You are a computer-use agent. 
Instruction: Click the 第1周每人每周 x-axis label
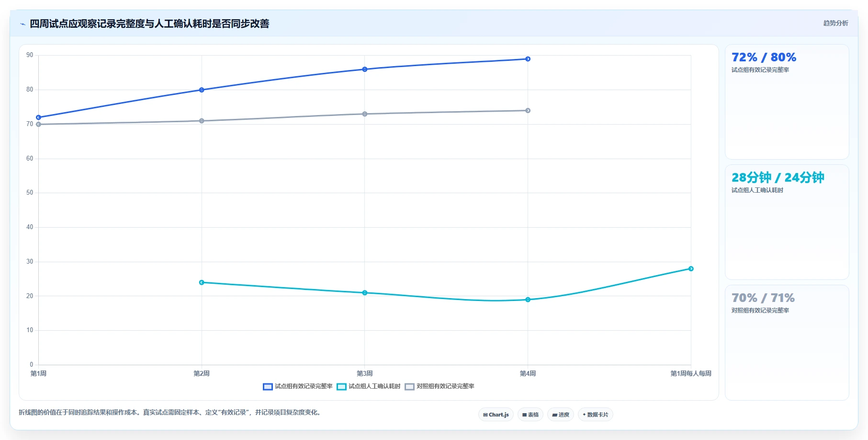[x=691, y=374]
